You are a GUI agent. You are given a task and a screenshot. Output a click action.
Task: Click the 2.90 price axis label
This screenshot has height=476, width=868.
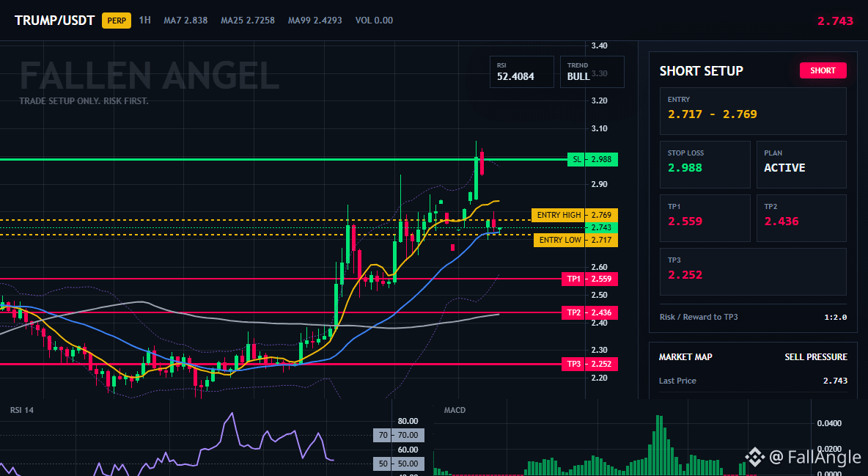point(600,185)
